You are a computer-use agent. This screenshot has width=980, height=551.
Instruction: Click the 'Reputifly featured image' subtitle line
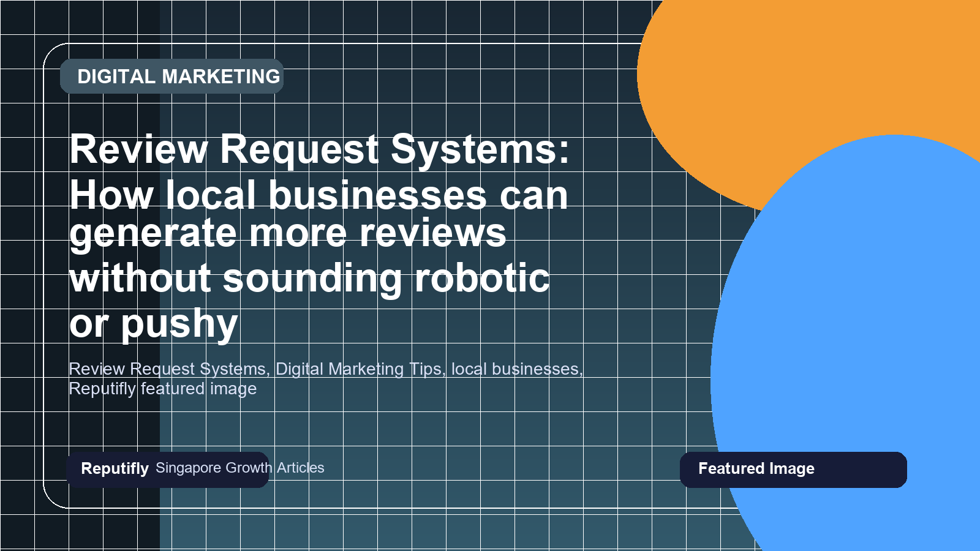[163, 389]
